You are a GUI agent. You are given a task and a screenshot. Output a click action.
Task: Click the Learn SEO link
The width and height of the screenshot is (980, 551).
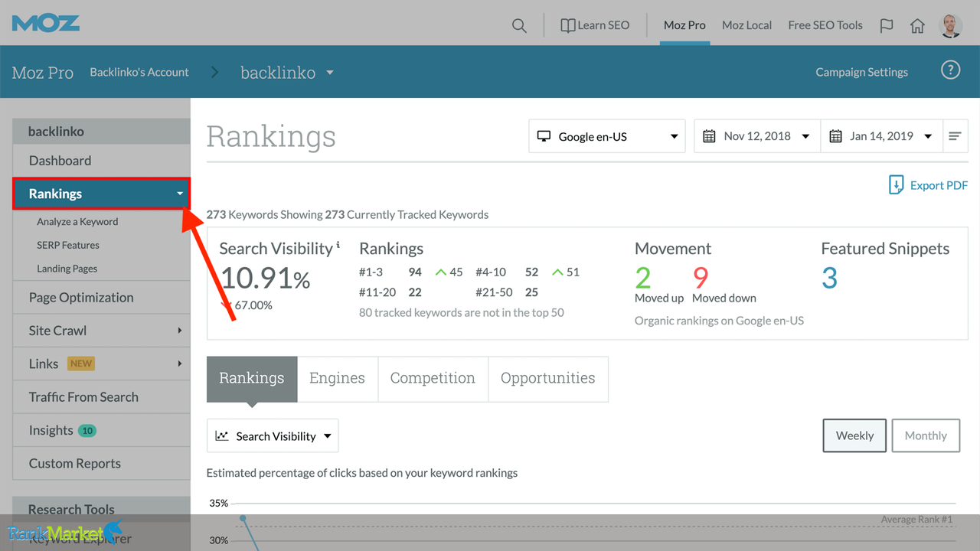click(603, 25)
